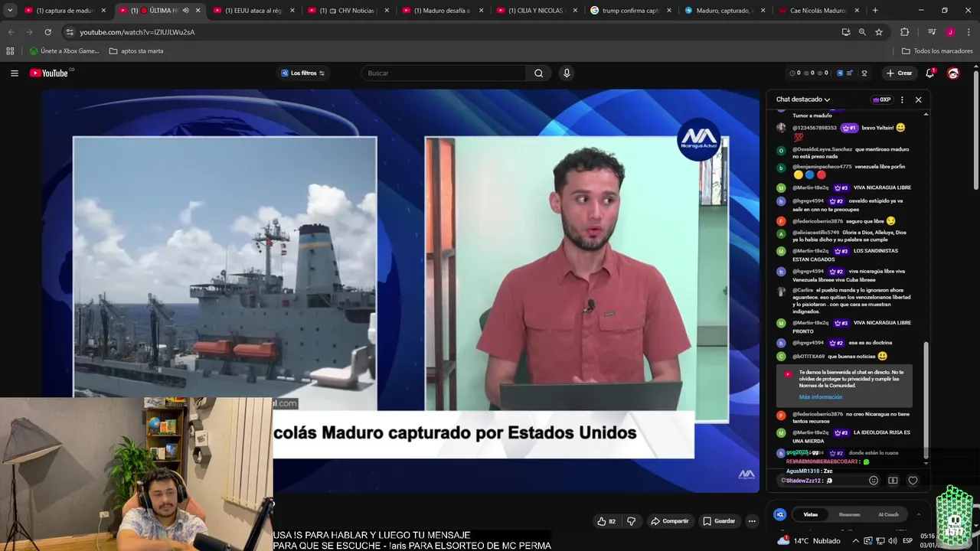The width and height of the screenshot is (980, 551).
Task: Open a new browser tab
Action: [875, 11]
